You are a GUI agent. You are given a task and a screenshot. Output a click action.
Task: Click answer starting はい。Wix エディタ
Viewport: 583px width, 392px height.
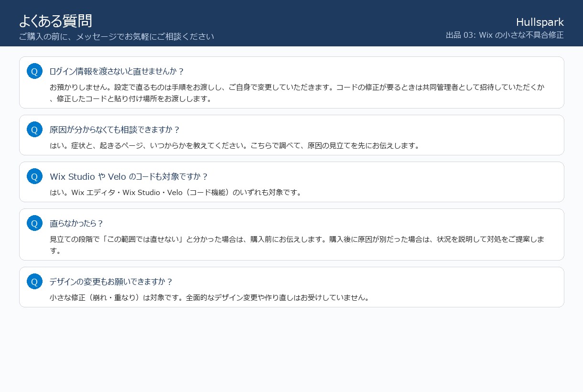coord(176,192)
